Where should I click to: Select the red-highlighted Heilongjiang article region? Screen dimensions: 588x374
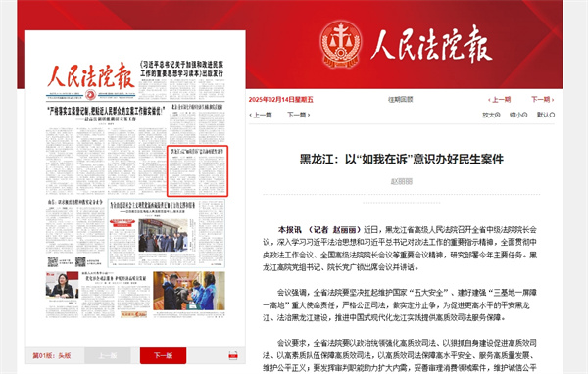(197, 171)
